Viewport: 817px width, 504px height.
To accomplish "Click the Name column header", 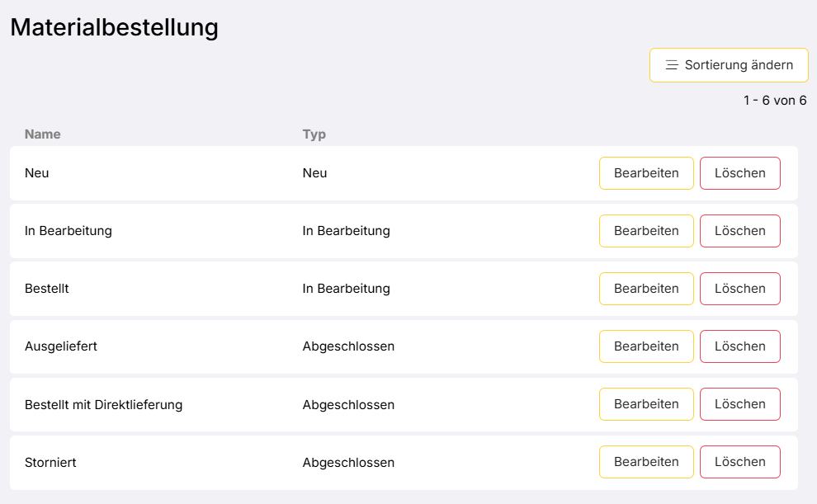I will [43, 134].
